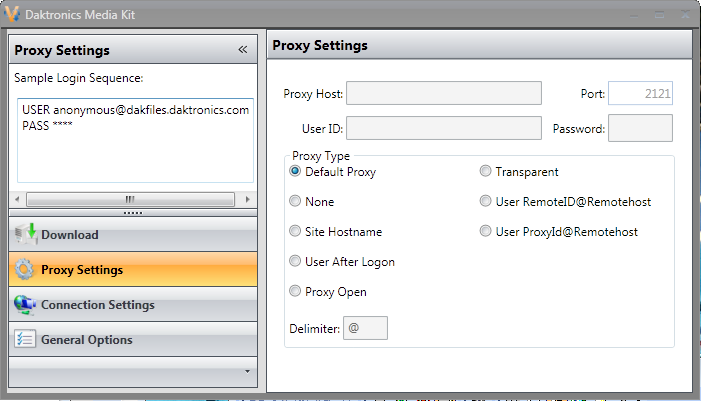Select User RemoteID@Remotehost option

tap(486, 202)
